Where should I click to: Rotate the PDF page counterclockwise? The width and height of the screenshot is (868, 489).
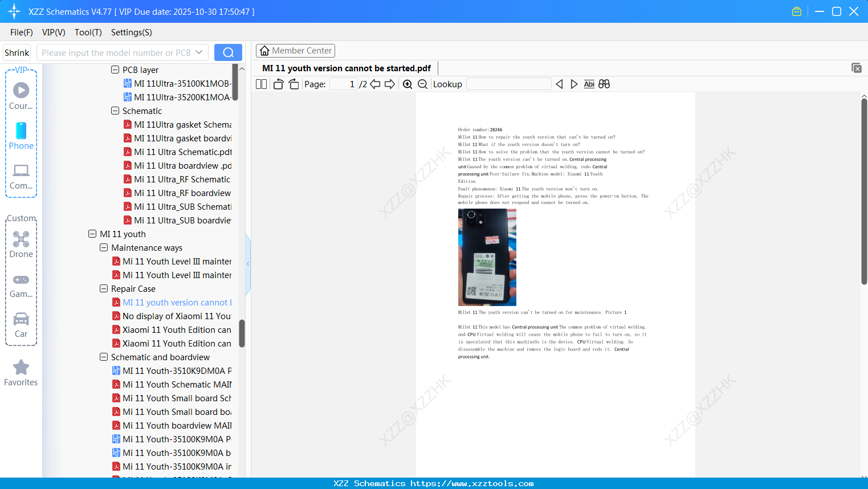pos(278,84)
